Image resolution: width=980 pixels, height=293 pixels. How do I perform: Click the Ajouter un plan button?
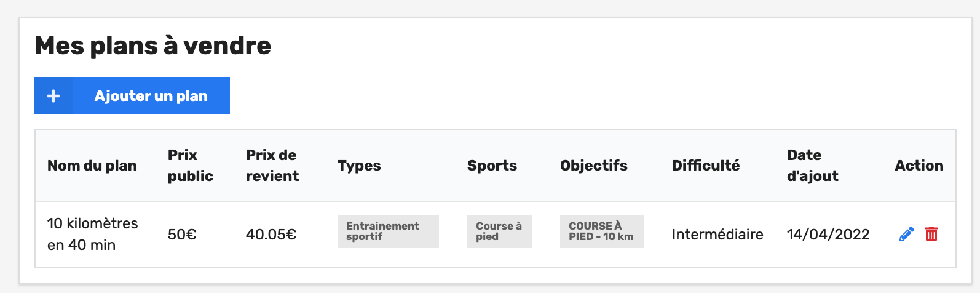coord(132,96)
